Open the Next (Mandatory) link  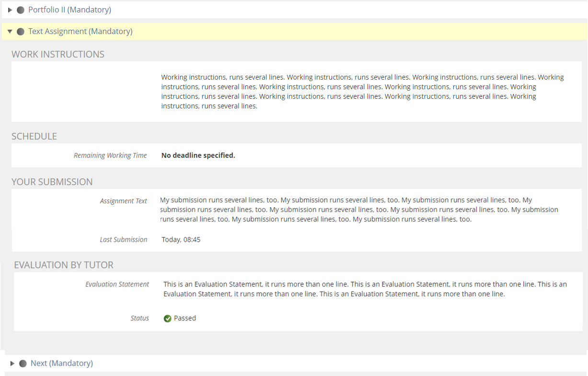61,363
